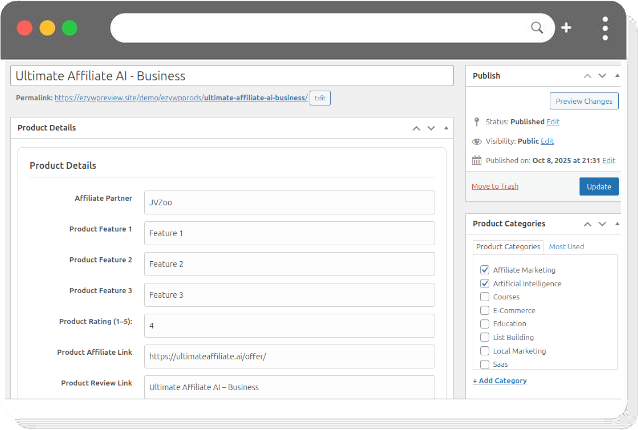Switch to the Most Used tab
Screen dimensions: 638x430
click(566, 246)
